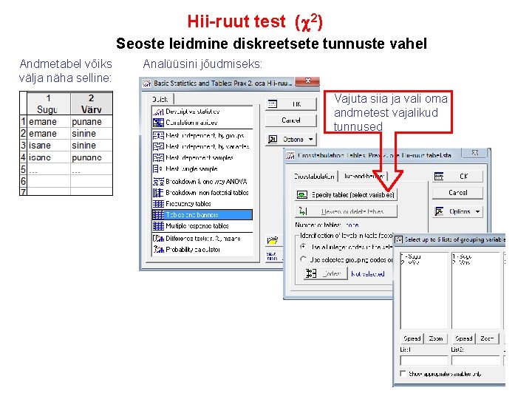Viewport: 532px width, 399px height.
Task: Click Zoom button under first variable list
Action: (436, 338)
